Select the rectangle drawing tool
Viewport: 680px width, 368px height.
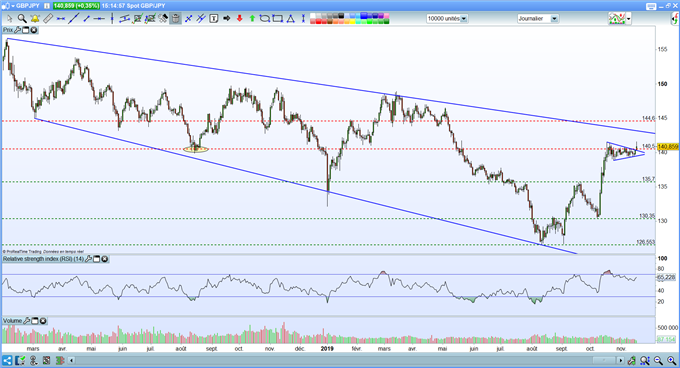tap(278, 19)
